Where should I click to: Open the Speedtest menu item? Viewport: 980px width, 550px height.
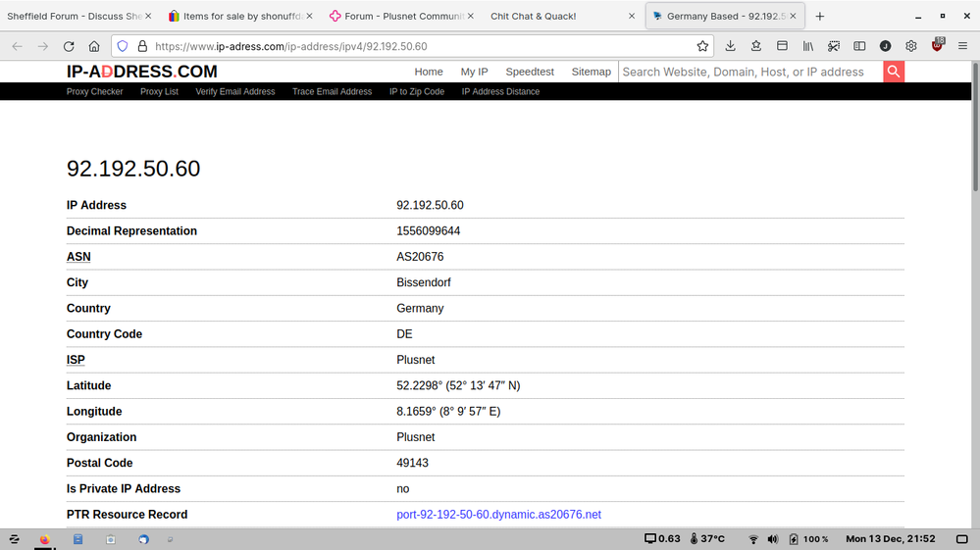(x=530, y=72)
